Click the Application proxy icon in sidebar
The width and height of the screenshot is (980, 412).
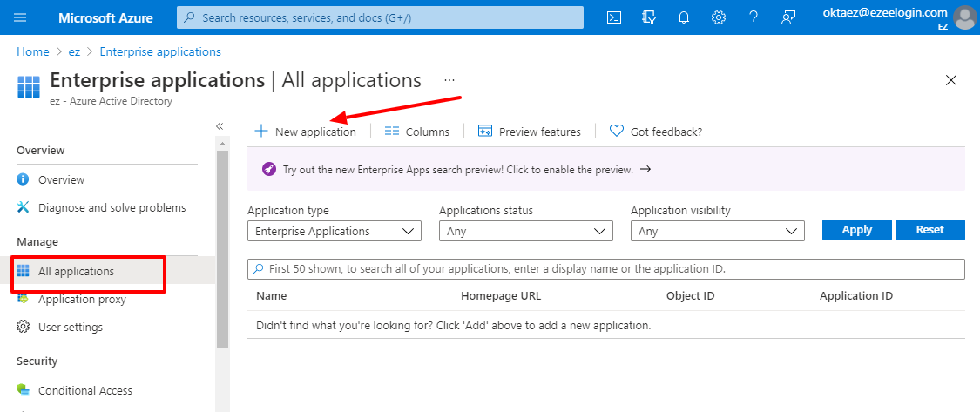[x=24, y=299]
